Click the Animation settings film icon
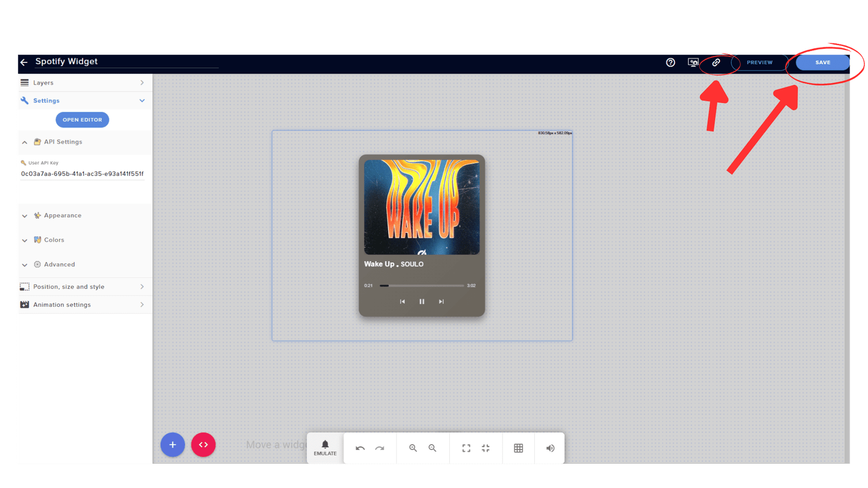Viewport: 868px width, 488px height. pyautogui.click(x=24, y=305)
